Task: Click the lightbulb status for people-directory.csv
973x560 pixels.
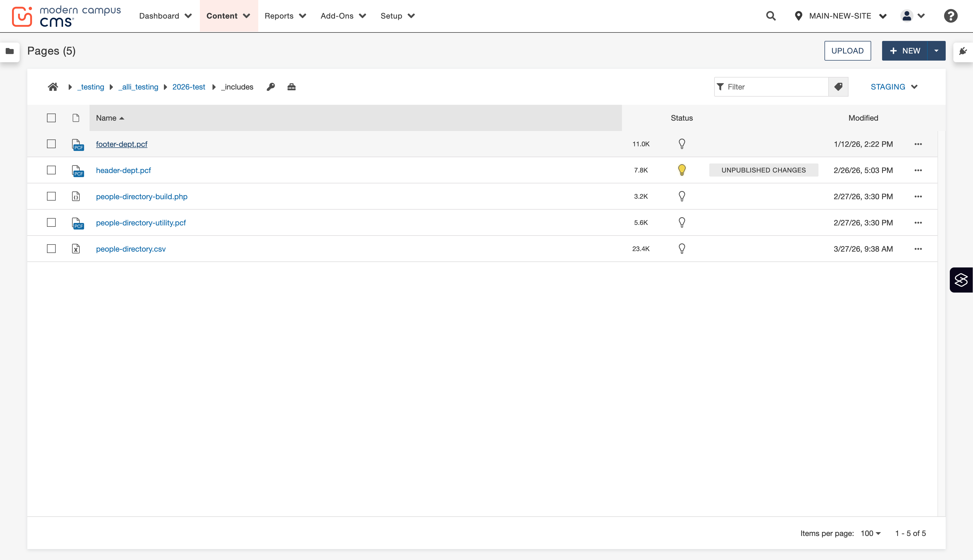Action: (x=682, y=249)
